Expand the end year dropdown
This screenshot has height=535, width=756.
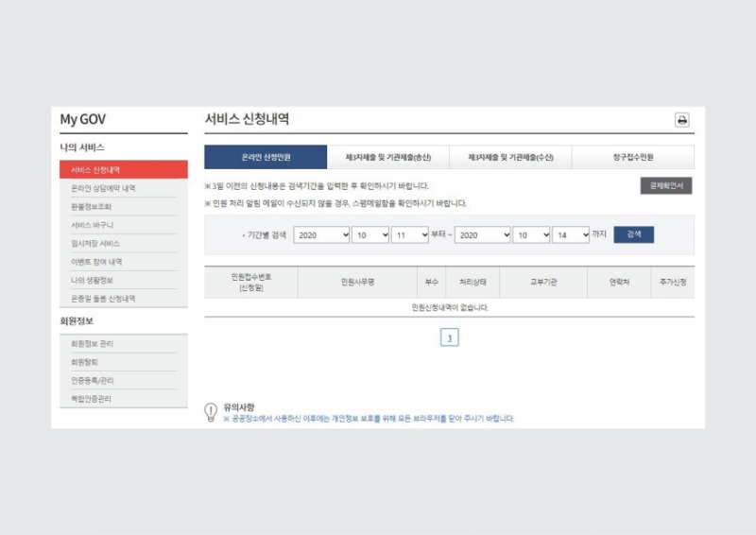[x=482, y=234]
